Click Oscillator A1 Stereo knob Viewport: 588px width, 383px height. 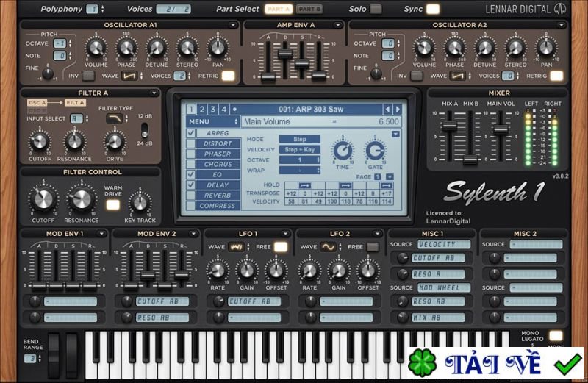click(x=187, y=48)
